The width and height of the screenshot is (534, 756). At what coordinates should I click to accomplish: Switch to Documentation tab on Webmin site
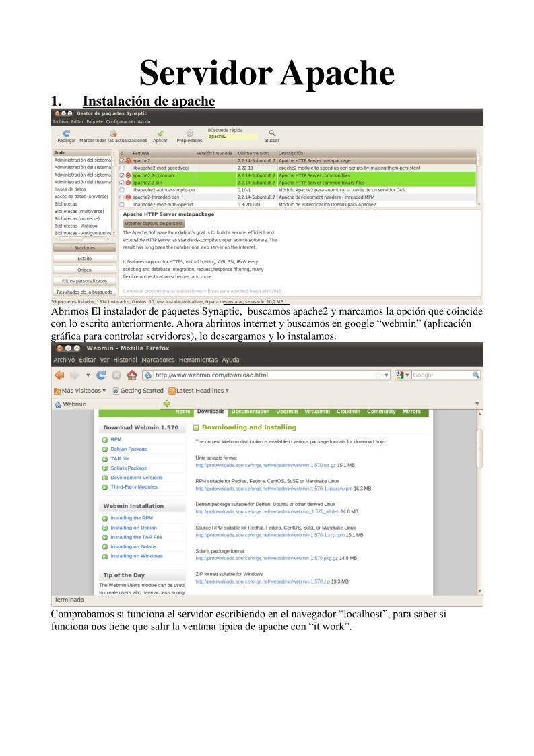point(250,412)
